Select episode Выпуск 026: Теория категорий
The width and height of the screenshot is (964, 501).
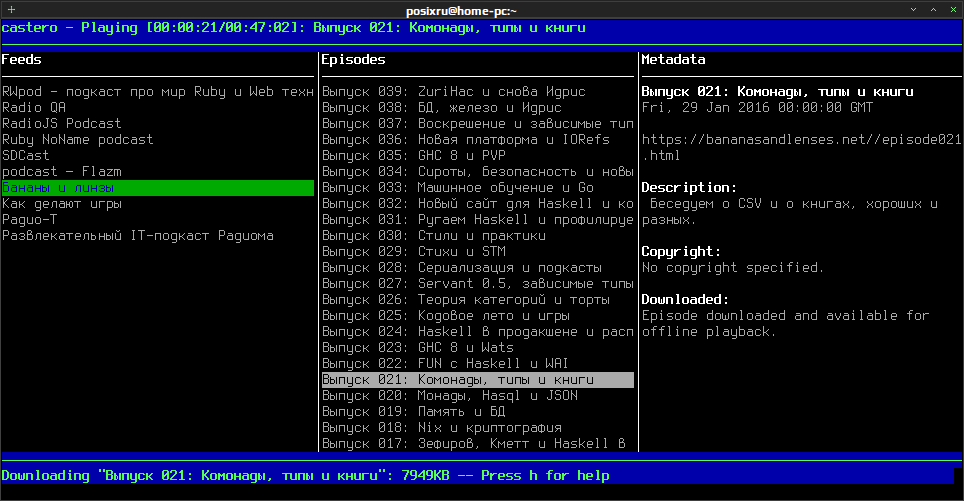coord(466,299)
